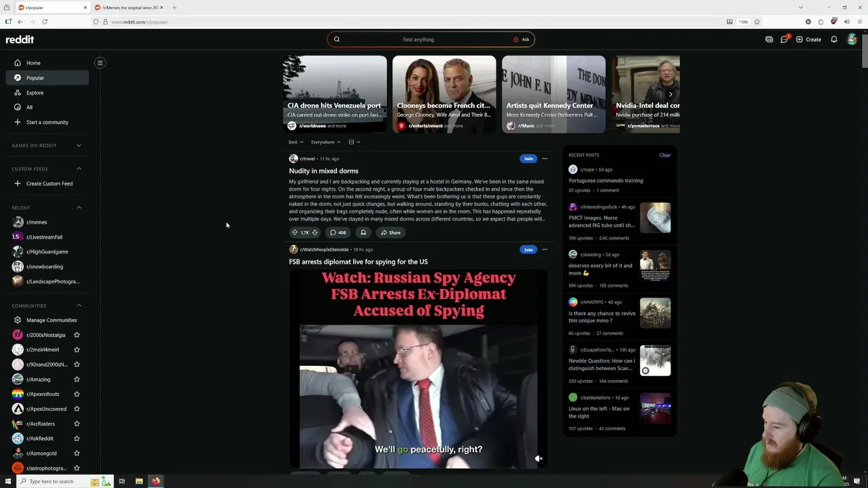Give award on the r/travel post
The width and height of the screenshot is (868, 488).
pyautogui.click(x=363, y=232)
